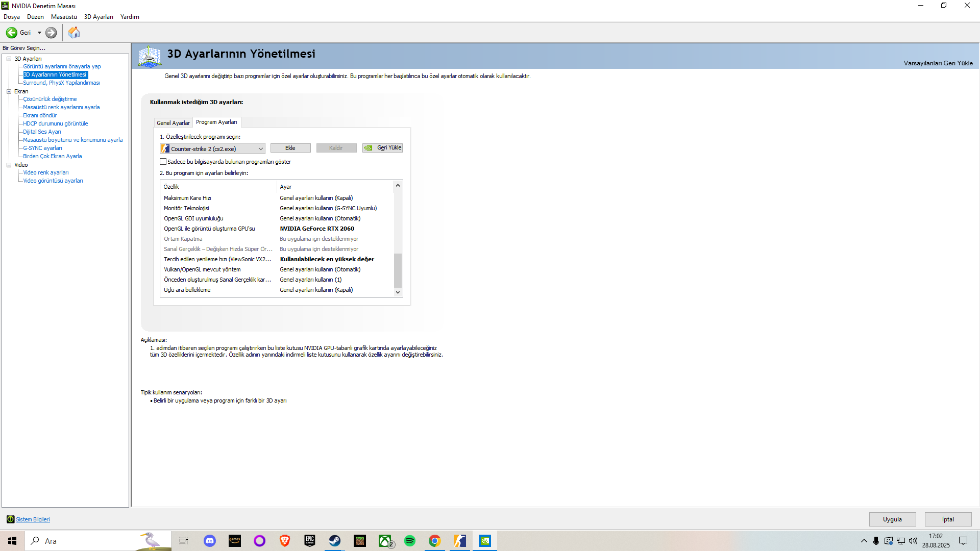Click the taskbar Ara search box
Image resolution: width=980 pixels, height=551 pixels.
(98, 541)
